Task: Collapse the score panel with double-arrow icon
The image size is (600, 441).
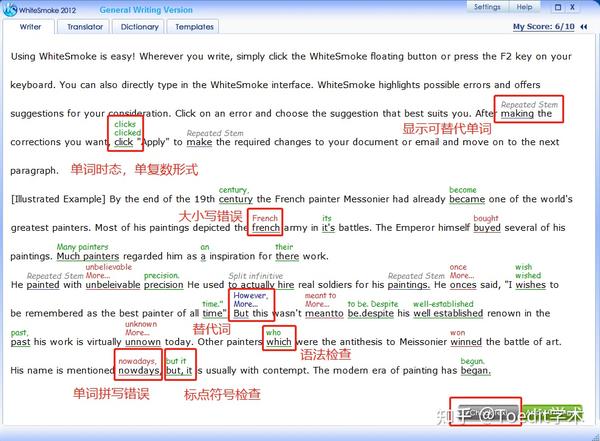Action: [x=584, y=27]
